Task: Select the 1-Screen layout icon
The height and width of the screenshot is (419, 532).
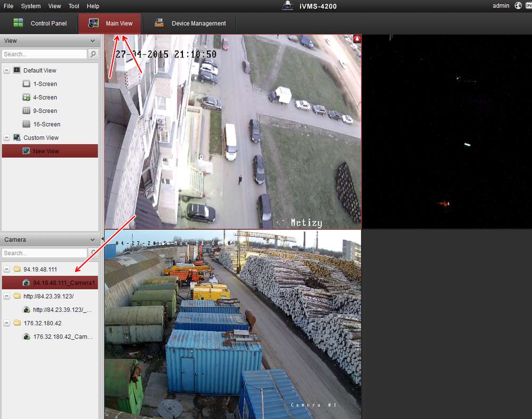Action: tap(27, 84)
